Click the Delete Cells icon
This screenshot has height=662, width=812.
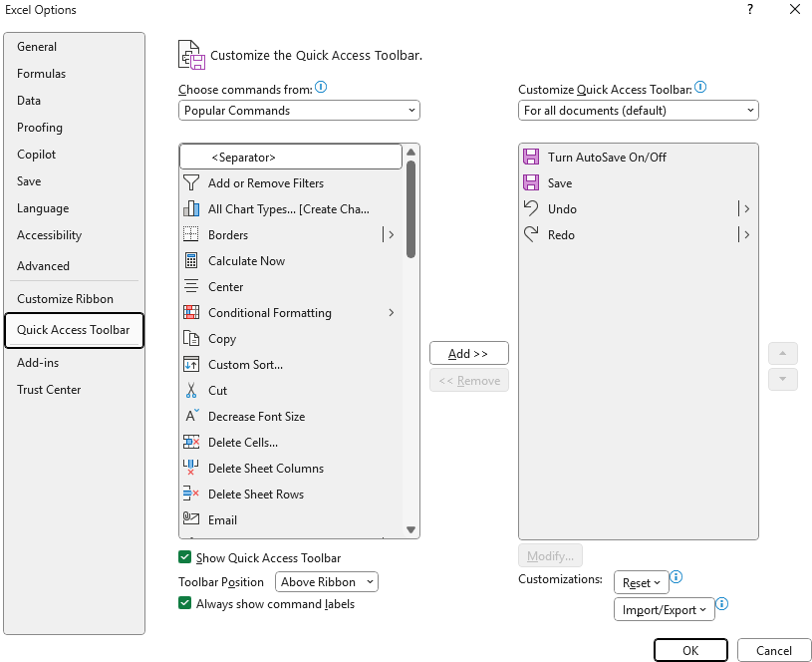(191, 443)
